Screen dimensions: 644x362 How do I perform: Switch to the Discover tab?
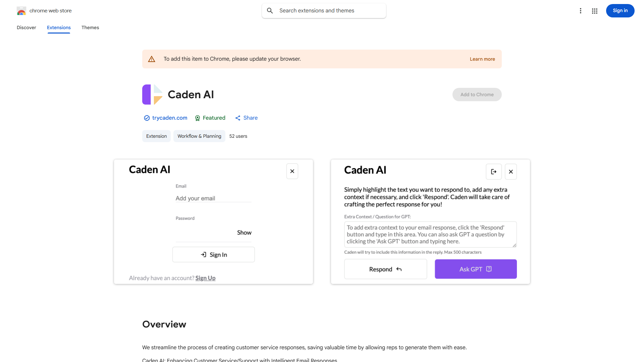coord(26,27)
